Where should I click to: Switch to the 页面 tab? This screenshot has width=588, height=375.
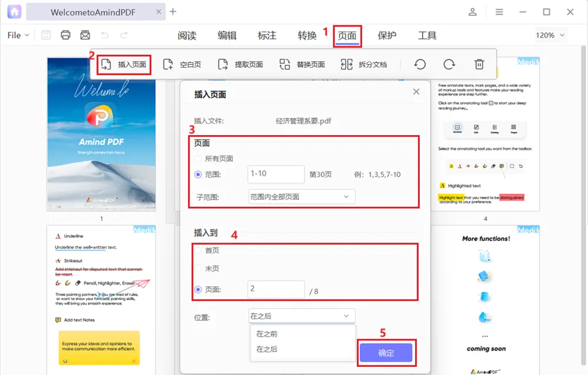coord(348,36)
